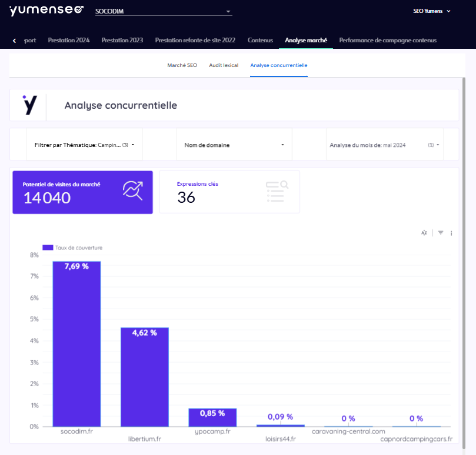Sort chart with the AZ icon
476x455 pixels.
[424, 233]
